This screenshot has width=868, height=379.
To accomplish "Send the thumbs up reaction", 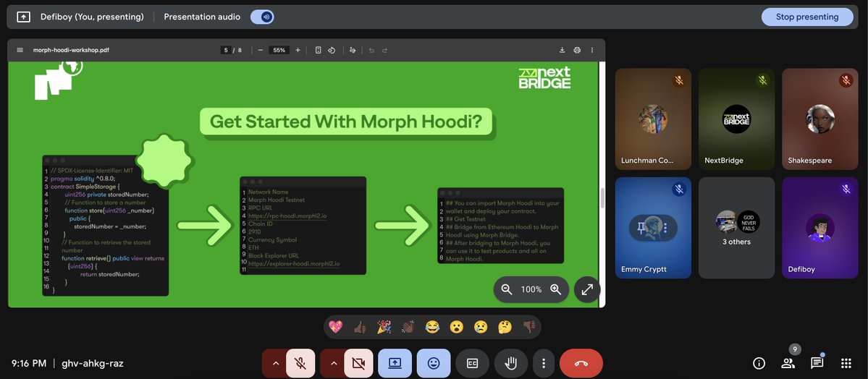I will pyautogui.click(x=360, y=327).
